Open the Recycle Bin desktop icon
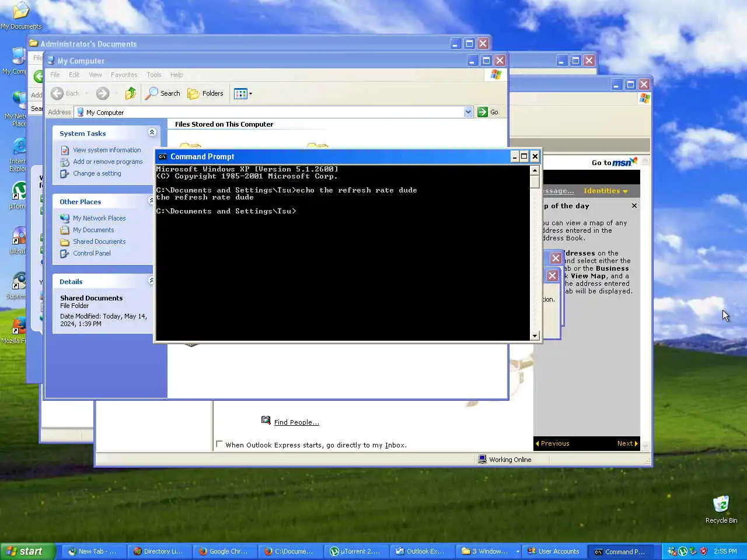The image size is (747, 560). point(721,509)
